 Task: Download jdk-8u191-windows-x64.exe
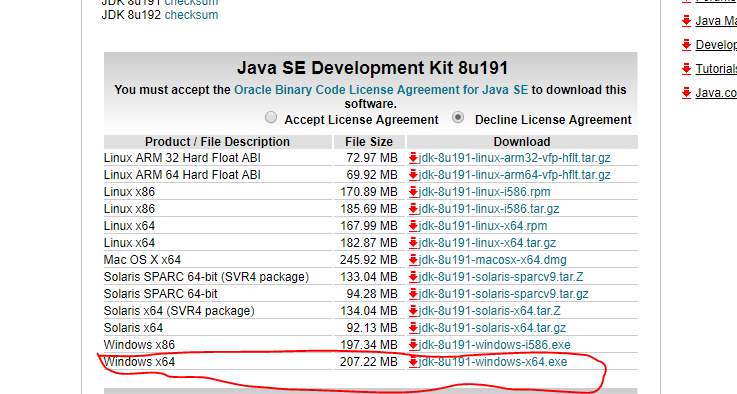493,362
